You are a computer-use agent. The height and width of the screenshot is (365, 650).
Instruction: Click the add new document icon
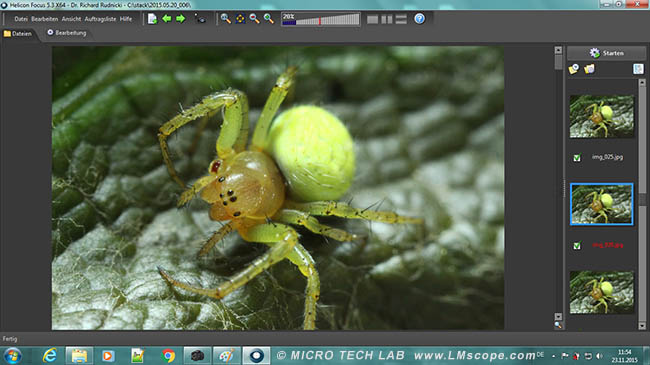(153, 19)
